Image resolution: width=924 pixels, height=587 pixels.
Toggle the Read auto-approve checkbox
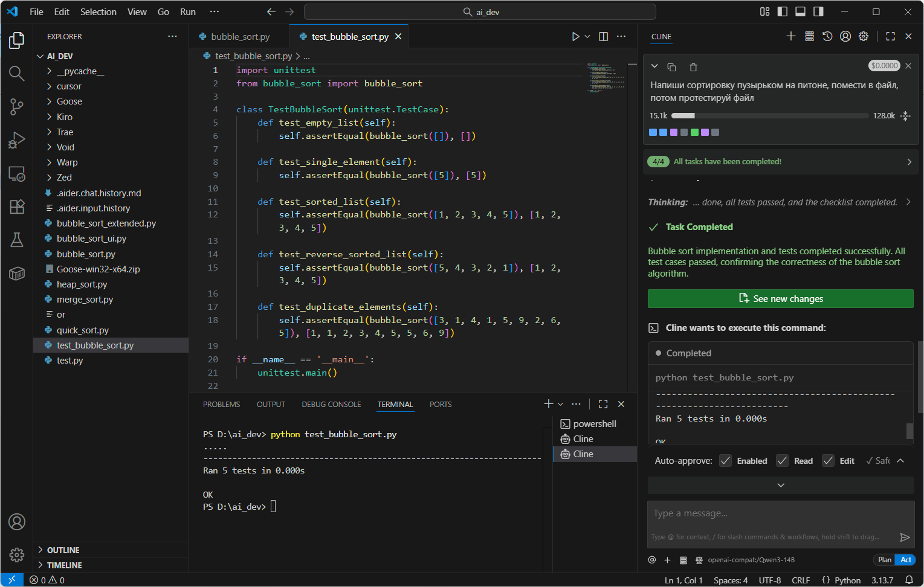pyautogui.click(x=782, y=461)
